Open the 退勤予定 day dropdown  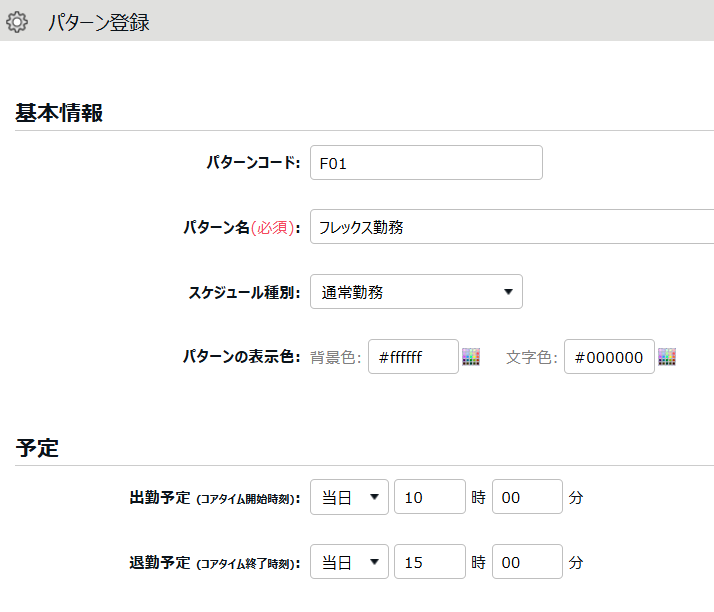[x=349, y=562]
